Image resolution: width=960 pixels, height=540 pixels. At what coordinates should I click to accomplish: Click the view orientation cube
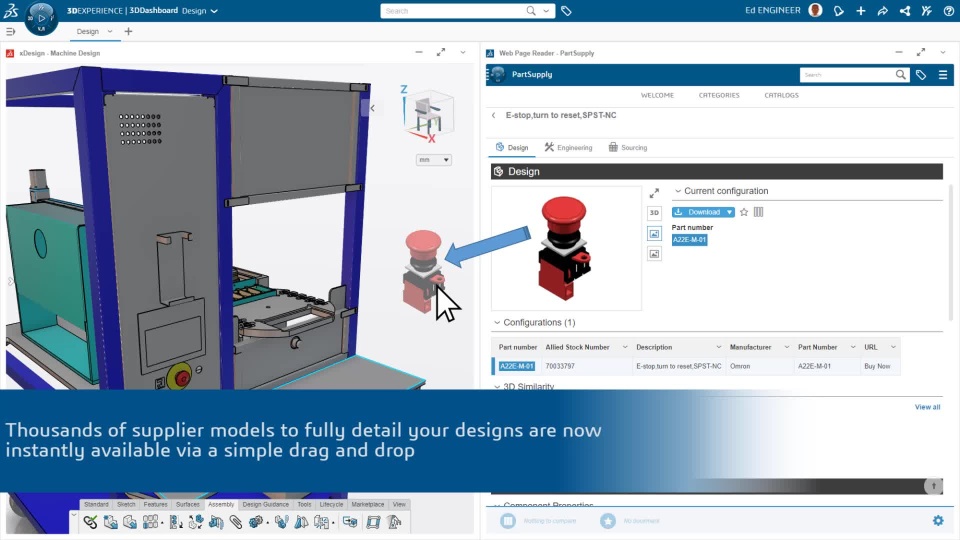[427, 114]
